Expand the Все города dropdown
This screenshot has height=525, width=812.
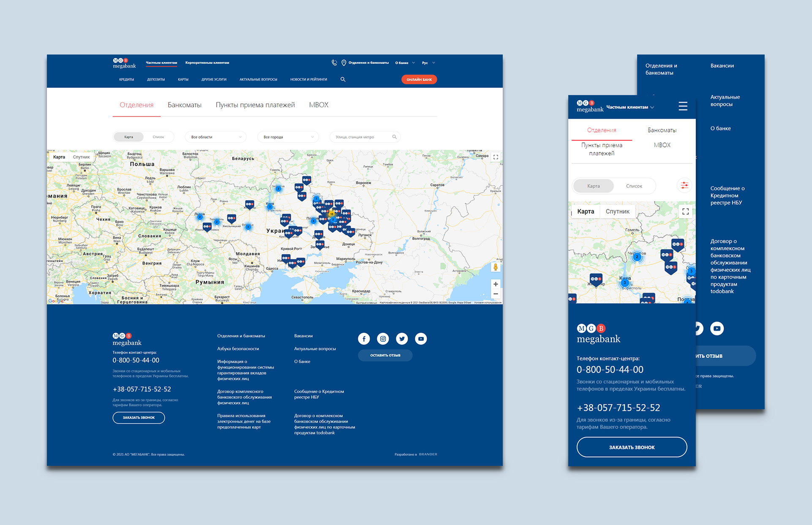pyautogui.click(x=288, y=137)
